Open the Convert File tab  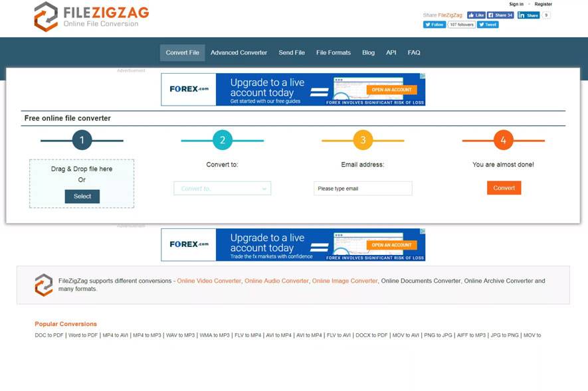[182, 52]
